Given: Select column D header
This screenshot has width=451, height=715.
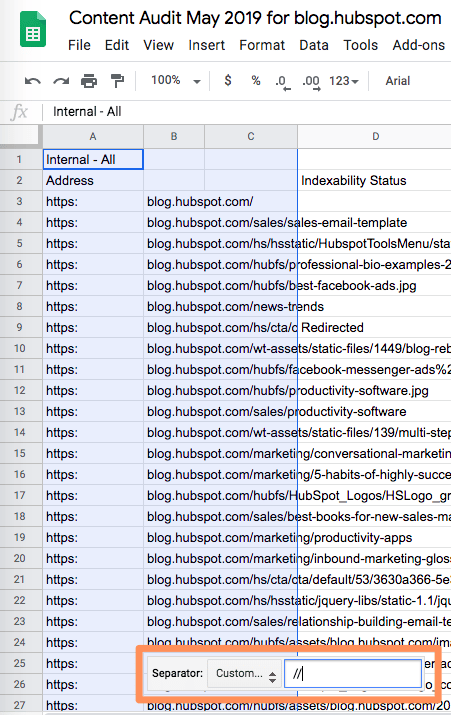Looking at the screenshot, I should (375, 136).
